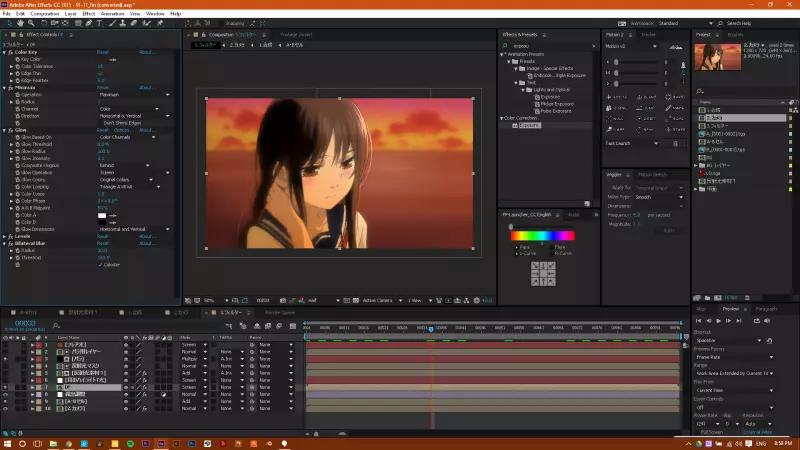Collapse the Color Key effect
The image size is (800, 450).
[5, 52]
